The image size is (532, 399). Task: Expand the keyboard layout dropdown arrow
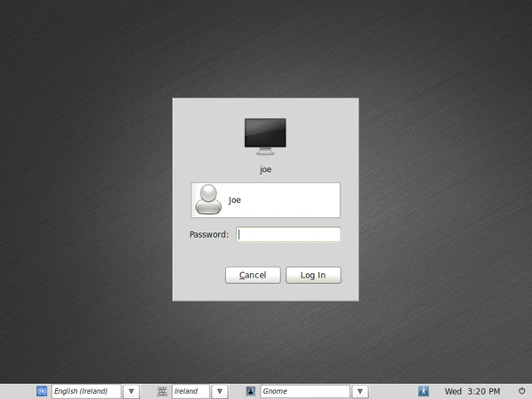tap(220, 391)
